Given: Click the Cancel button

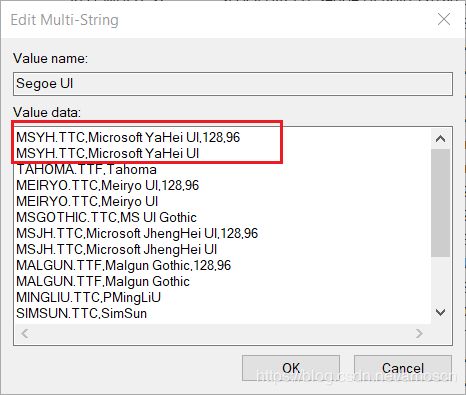Looking at the screenshot, I should (x=403, y=368).
